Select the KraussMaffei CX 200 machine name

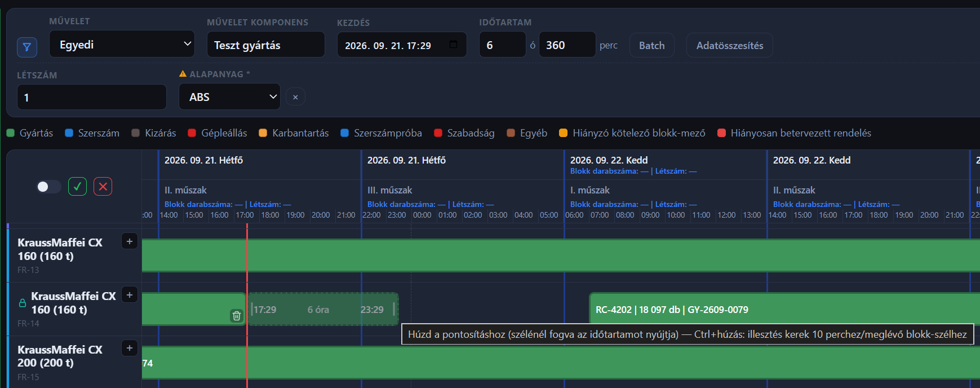coord(60,356)
